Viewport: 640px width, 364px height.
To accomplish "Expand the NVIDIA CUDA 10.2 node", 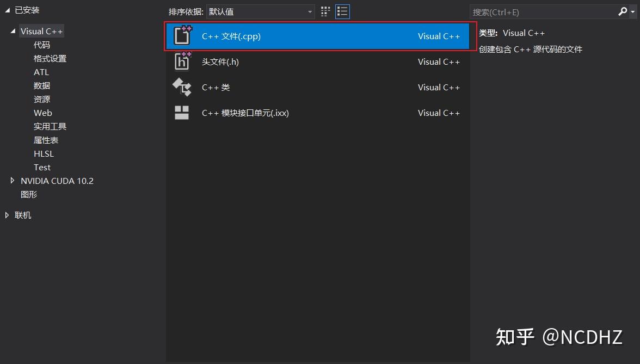I will 13,181.
